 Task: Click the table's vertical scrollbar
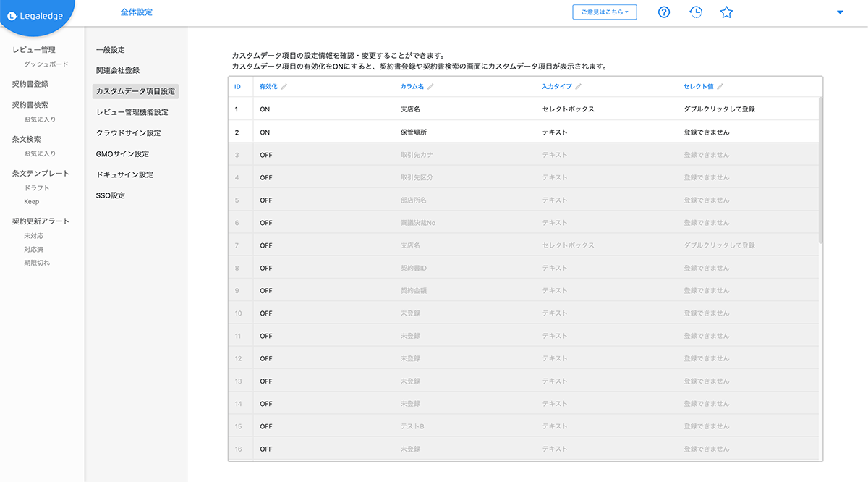[820, 170]
